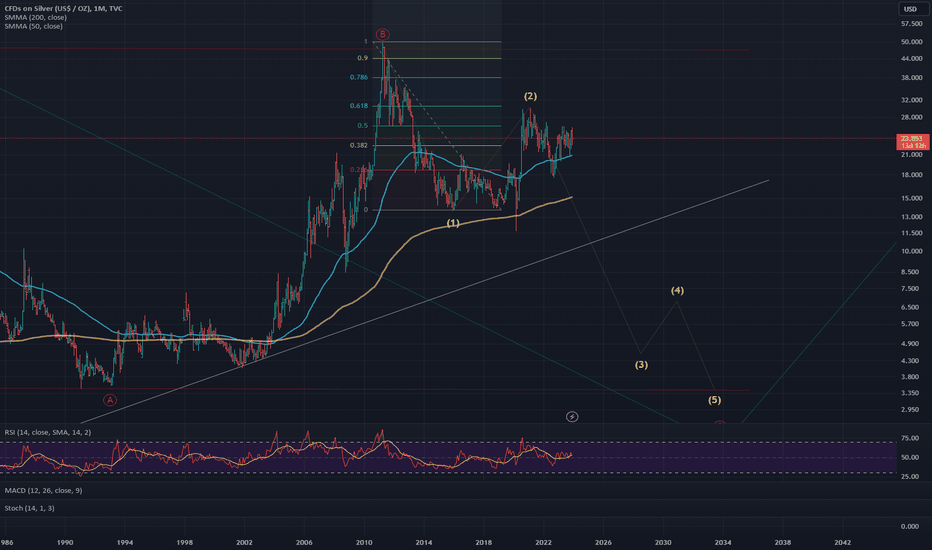Click the 2002 time axis label
Viewport: 932px width, 550px height.
244,542
